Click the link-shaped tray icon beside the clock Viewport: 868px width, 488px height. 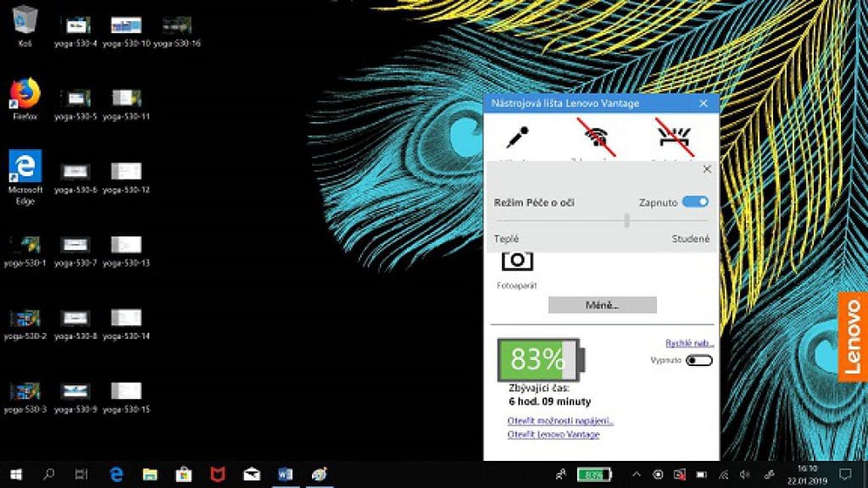point(768,474)
